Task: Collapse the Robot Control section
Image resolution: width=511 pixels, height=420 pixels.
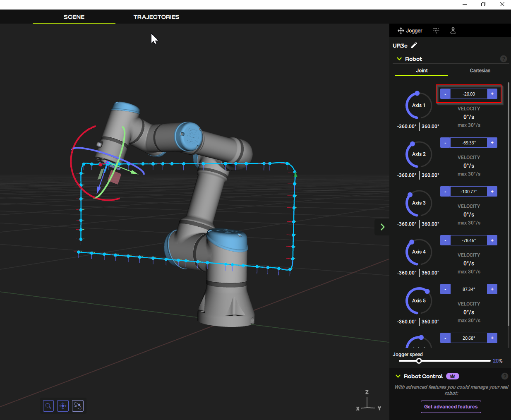Action: [398, 376]
